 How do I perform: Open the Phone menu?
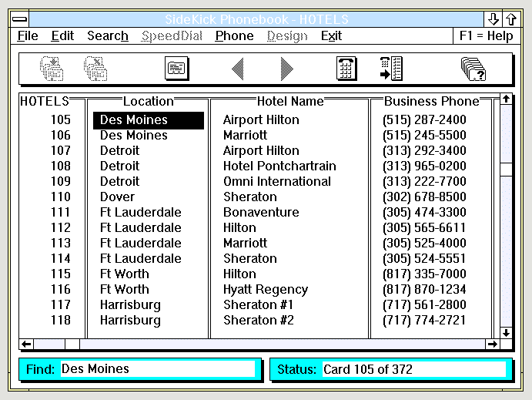coord(235,35)
